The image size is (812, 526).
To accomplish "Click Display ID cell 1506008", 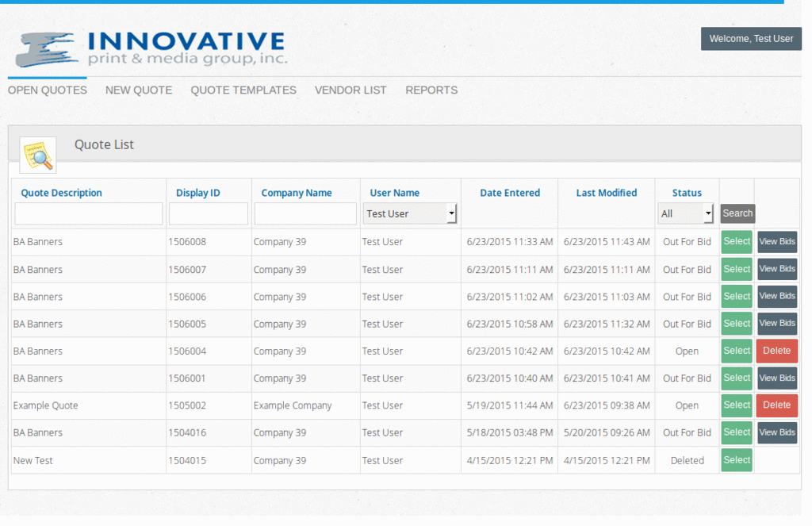I will tap(187, 242).
